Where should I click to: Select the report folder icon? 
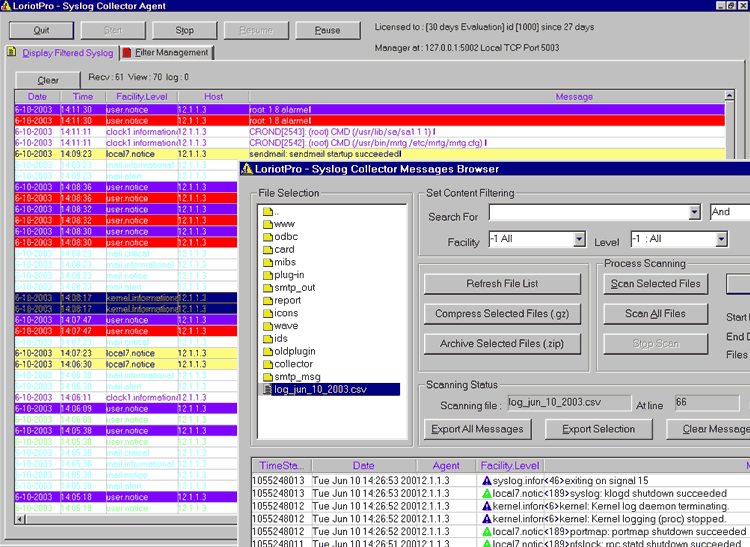[x=268, y=300]
